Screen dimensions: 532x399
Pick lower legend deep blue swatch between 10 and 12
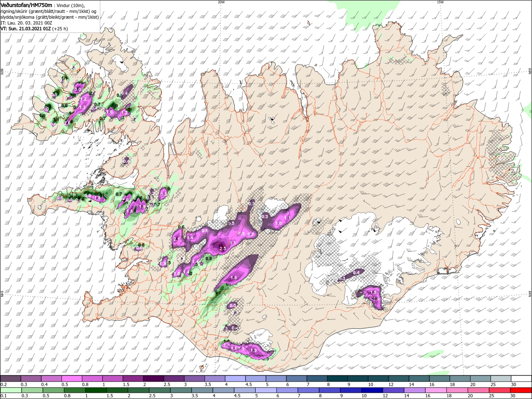click(x=372, y=390)
